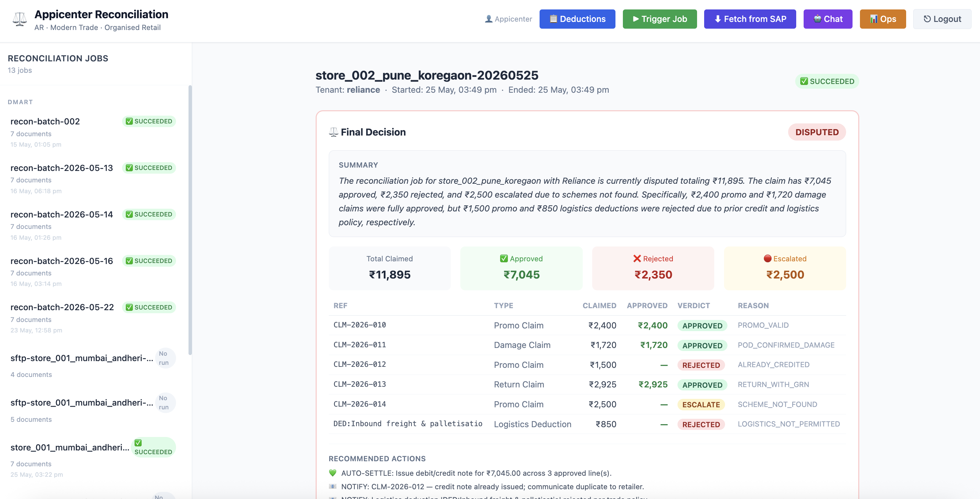980x499 pixels.
Task: Click the APPROVED verdict for CLM-2026-013
Action: pyautogui.click(x=702, y=385)
